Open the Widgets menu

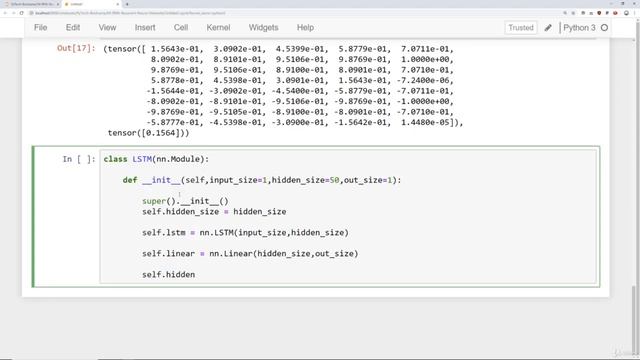pos(263,28)
